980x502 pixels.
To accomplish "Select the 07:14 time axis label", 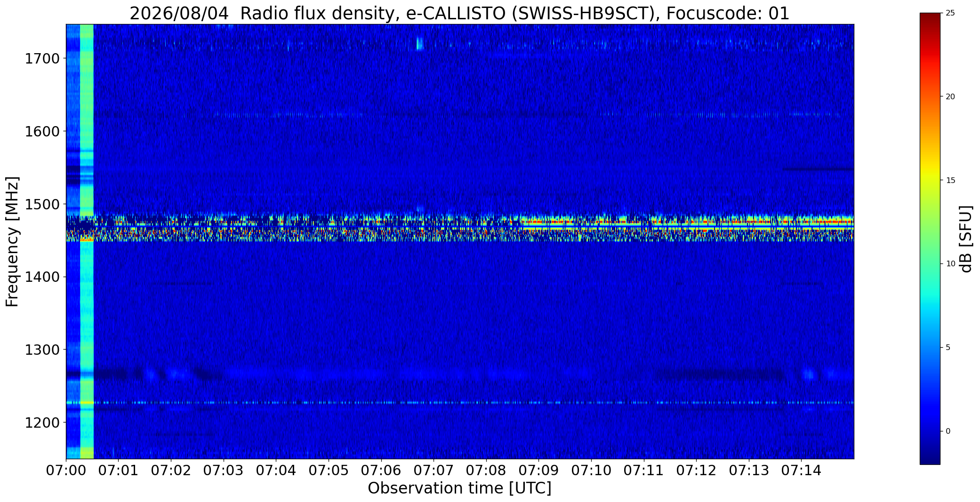I will click(801, 470).
